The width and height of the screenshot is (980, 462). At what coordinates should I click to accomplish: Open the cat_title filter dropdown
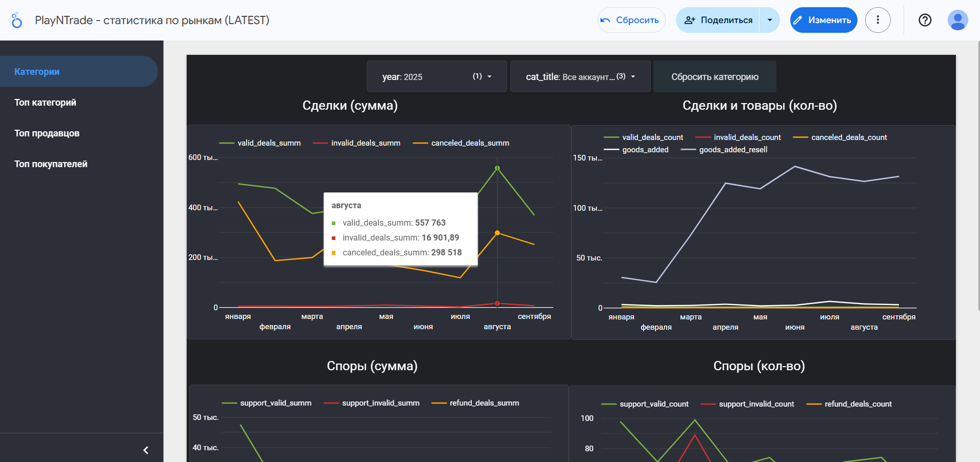(x=580, y=76)
